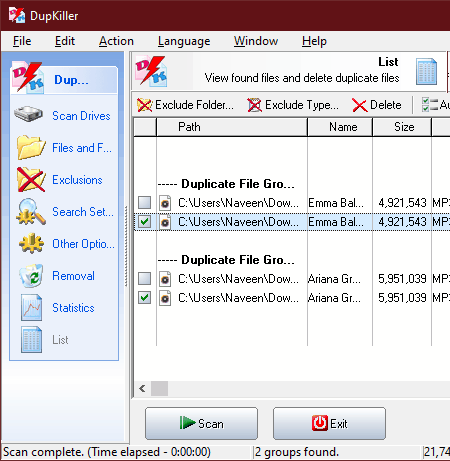The height and width of the screenshot is (461, 450).
Task: Check the first Emma Bal... file checkbox
Action: pyautogui.click(x=144, y=202)
